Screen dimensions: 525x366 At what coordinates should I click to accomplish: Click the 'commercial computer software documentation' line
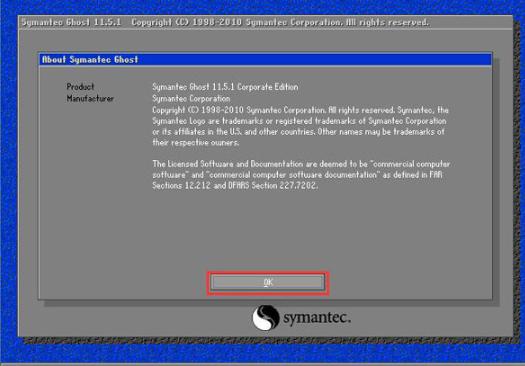tap(297, 175)
